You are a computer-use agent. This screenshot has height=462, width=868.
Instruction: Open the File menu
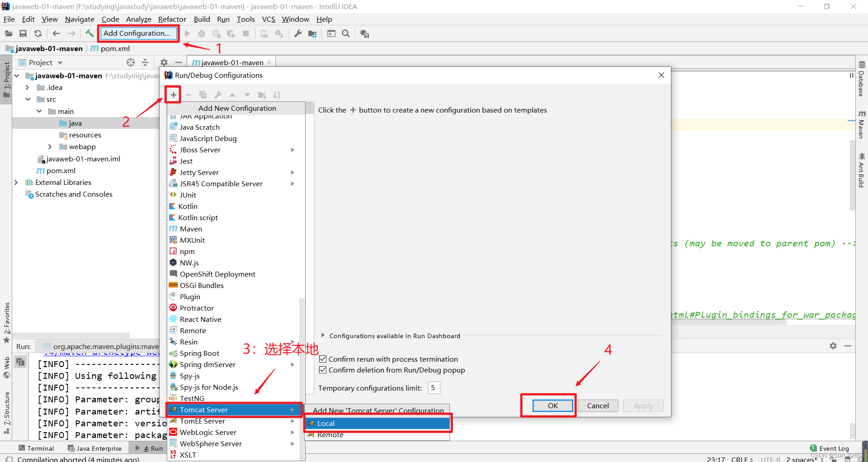coord(9,19)
